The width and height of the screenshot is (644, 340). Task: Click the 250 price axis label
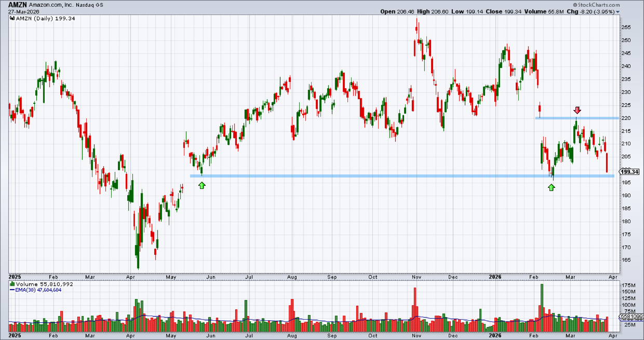pos(626,40)
